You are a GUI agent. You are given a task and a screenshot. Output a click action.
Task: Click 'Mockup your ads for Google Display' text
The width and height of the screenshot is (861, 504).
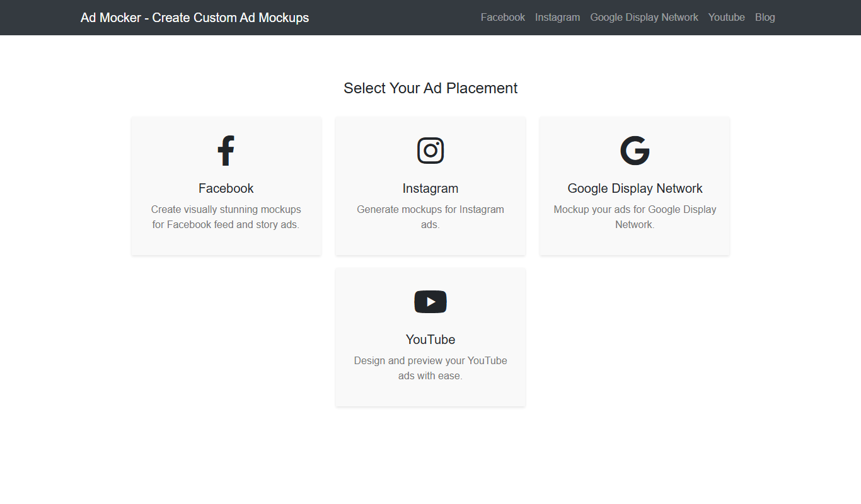[635, 209]
